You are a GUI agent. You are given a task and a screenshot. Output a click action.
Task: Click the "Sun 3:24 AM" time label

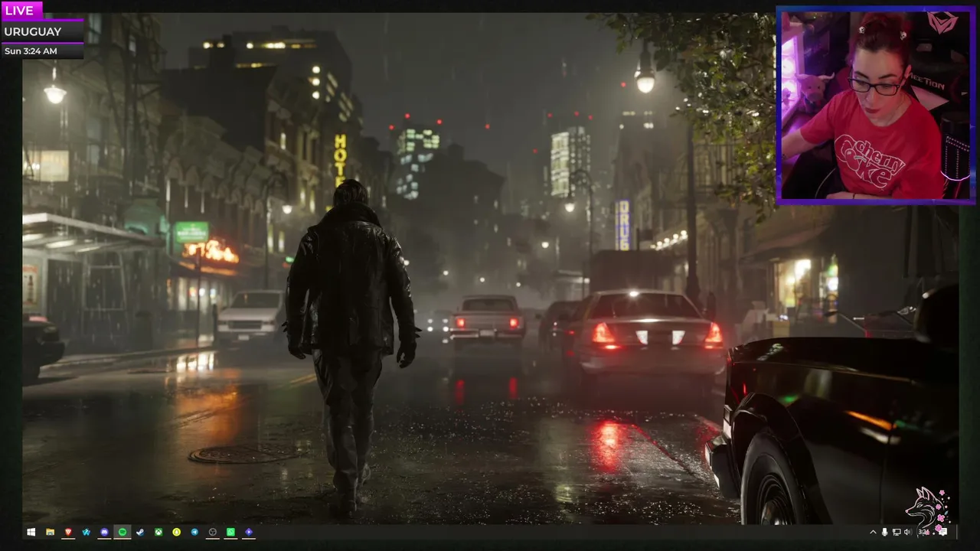click(x=31, y=51)
